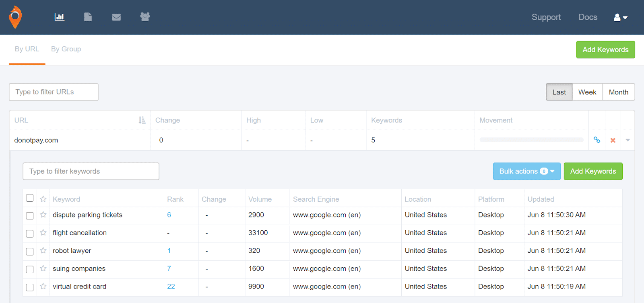Click the robot lawyer keyword text
The width and height of the screenshot is (644, 303).
click(x=72, y=251)
